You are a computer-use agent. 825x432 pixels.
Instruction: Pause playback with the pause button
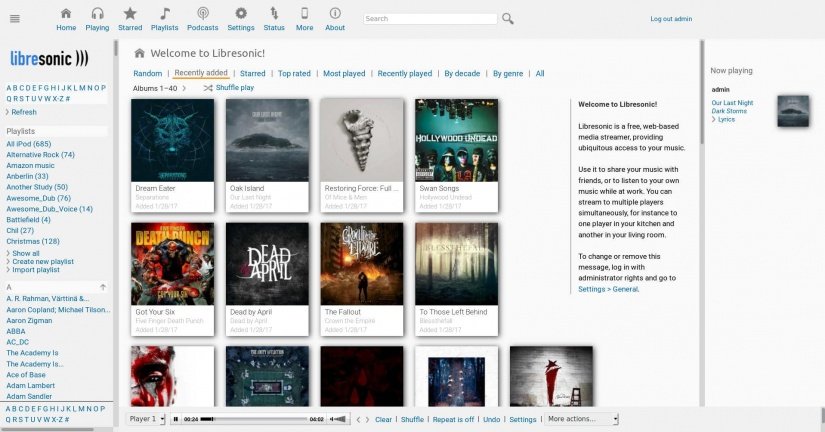coord(176,419)
